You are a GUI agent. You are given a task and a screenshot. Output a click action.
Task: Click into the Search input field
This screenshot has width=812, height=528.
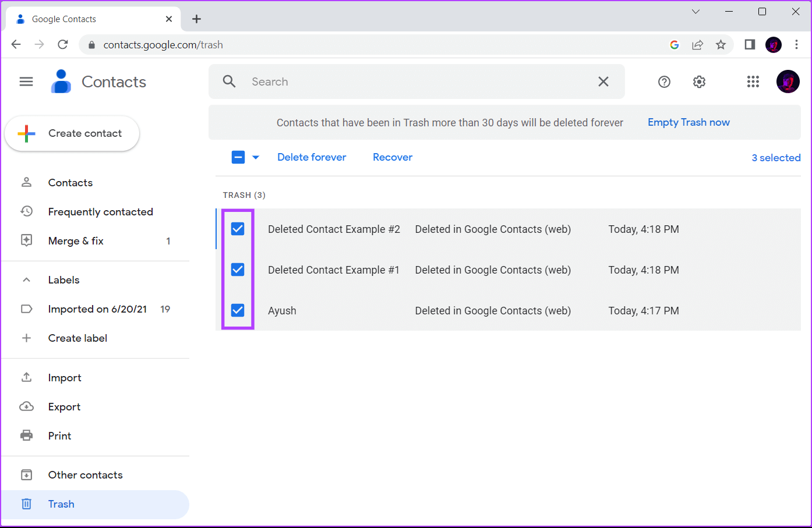pyautogui.click(x=416, y=81)
